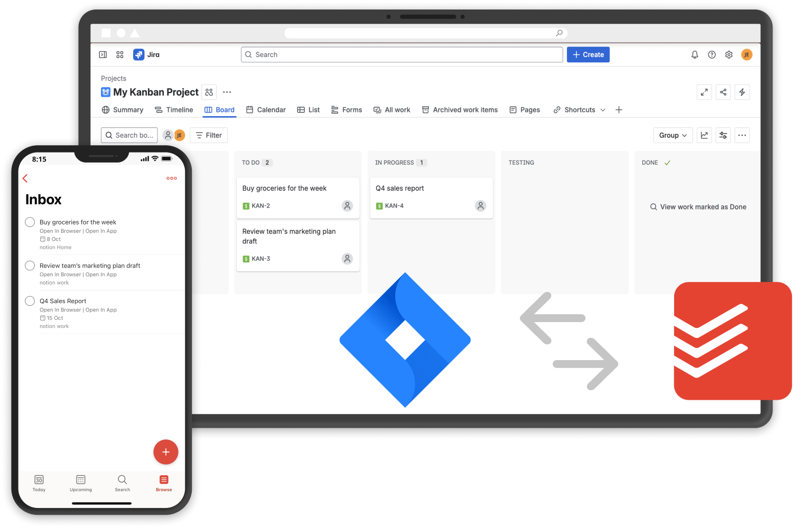This screenshot has height=528, width=812.
Task: Switch to the Timeline tab
Action: click(174, 110)
